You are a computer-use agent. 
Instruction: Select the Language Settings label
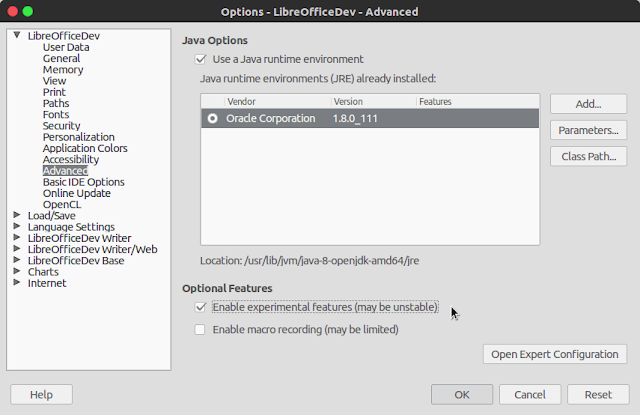[71, 227]
